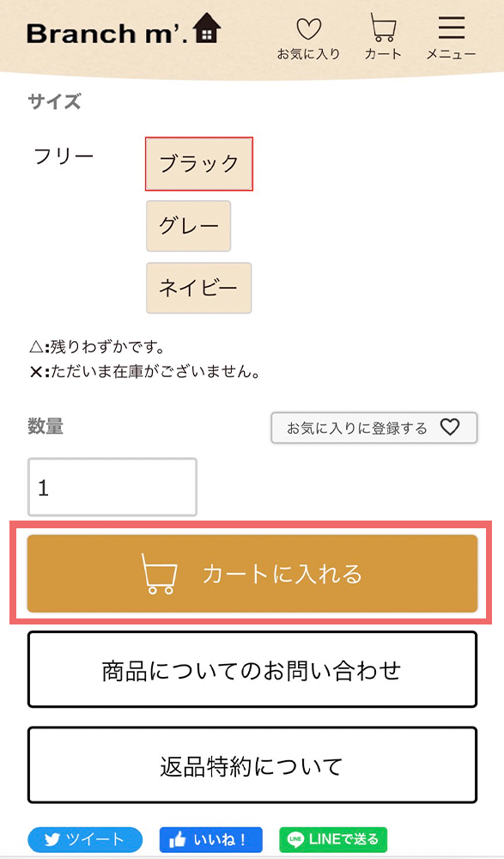504x859 pixels.
Task: Open the favorites heart icon in header
Action: pyautogui.click(x=307, y=27)
